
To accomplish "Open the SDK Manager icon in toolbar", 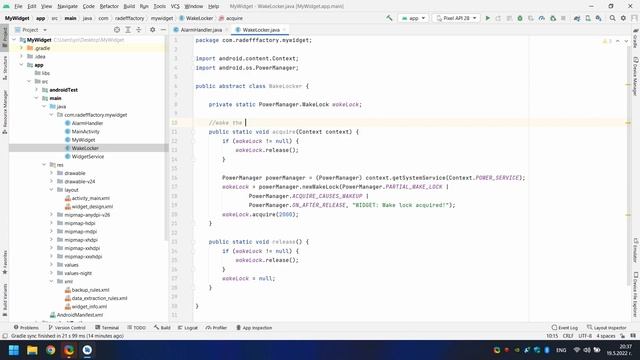I will tap(598, 18).
